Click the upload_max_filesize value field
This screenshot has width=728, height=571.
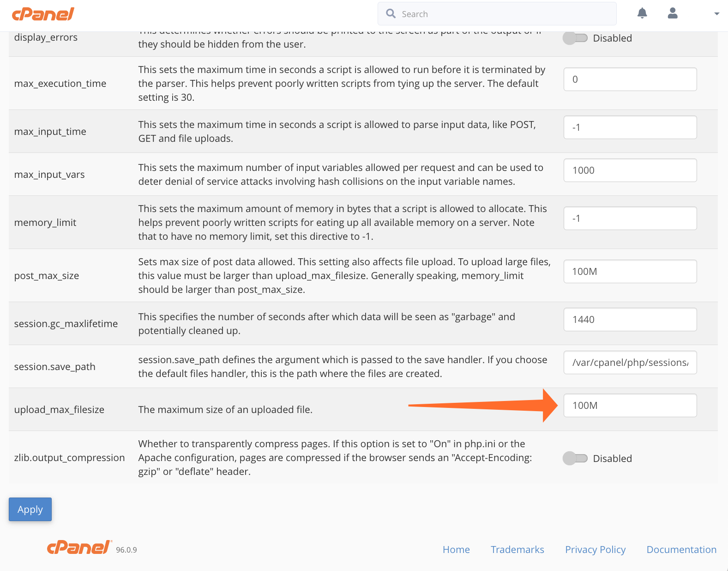click(x=630, y=406)
